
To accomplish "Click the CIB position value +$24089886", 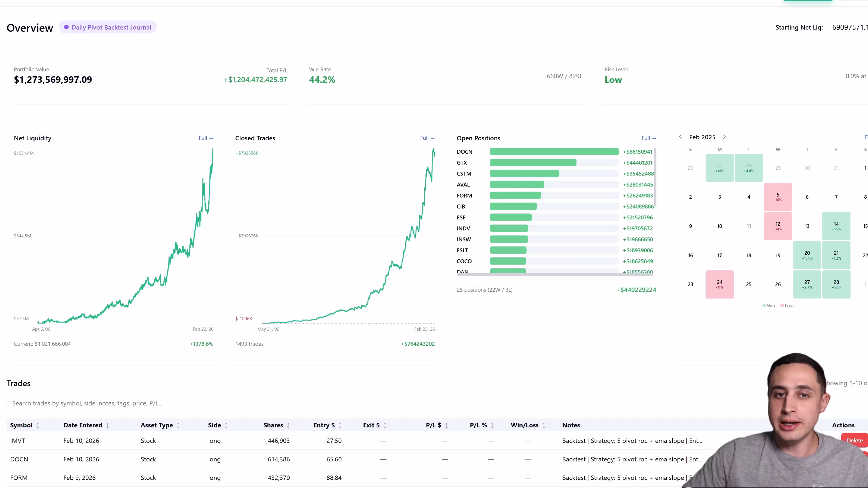I will (638, 206).
